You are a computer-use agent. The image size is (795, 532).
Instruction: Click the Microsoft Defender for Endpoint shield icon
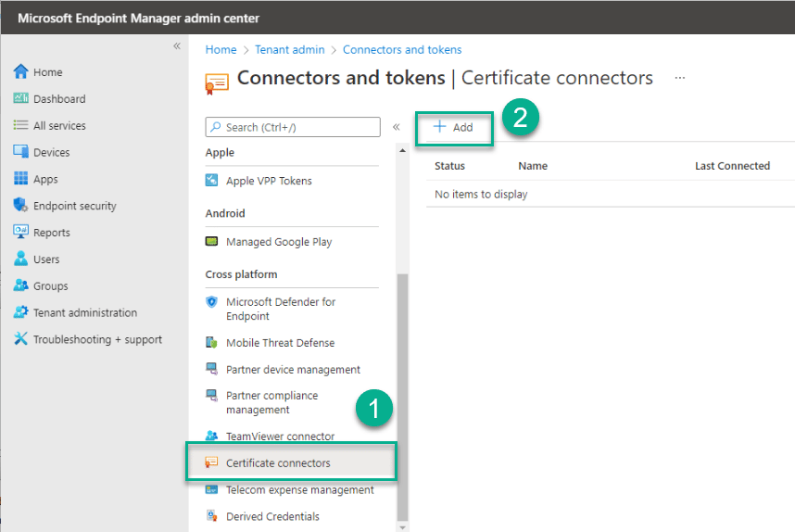[x=211, y=302]
